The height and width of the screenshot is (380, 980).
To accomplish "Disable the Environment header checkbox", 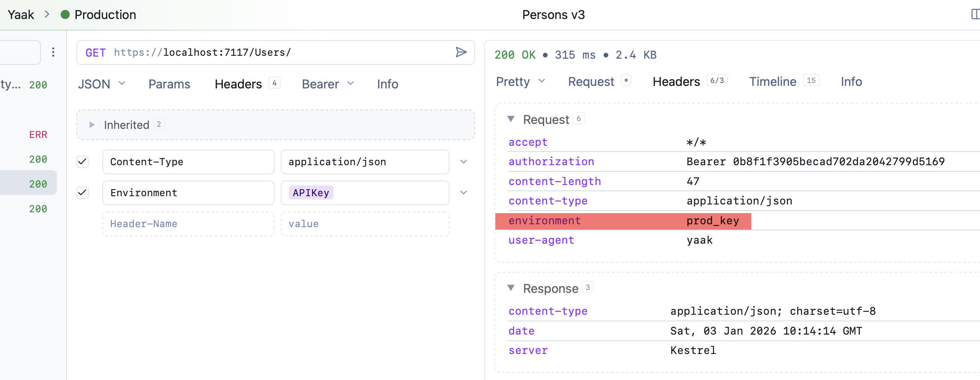I will [x=83, y=193].
